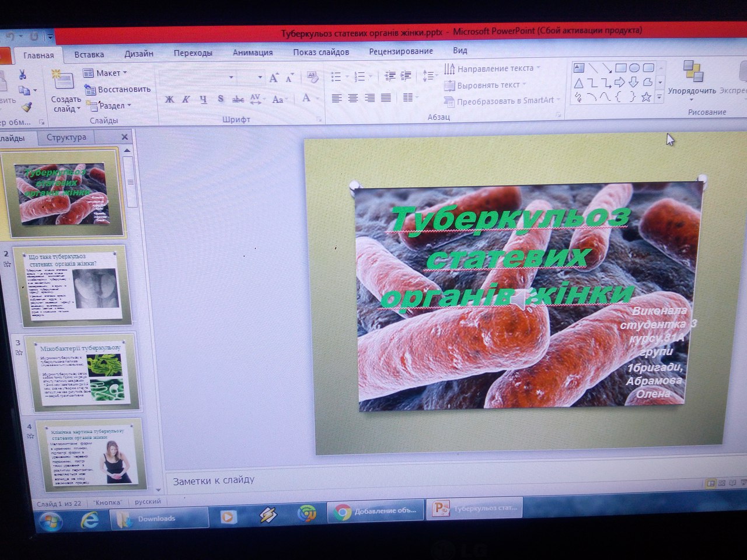Select the five-point star shape
747x560 pixels.
(646, 97)
